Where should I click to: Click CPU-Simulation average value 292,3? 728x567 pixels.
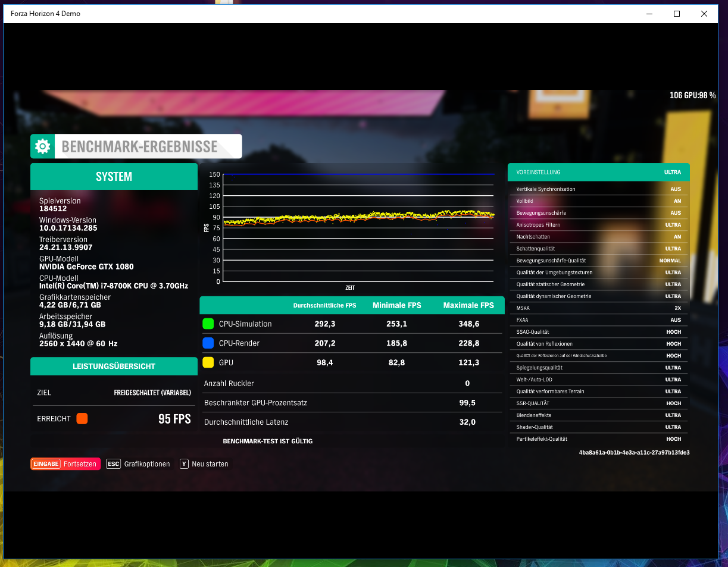pos(325,324)
